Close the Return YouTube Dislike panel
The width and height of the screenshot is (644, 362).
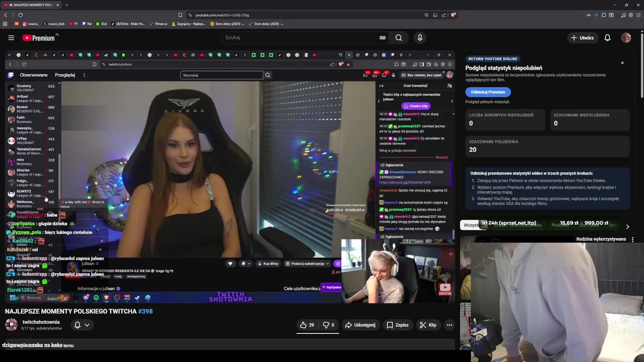click(x=622, y=63)
